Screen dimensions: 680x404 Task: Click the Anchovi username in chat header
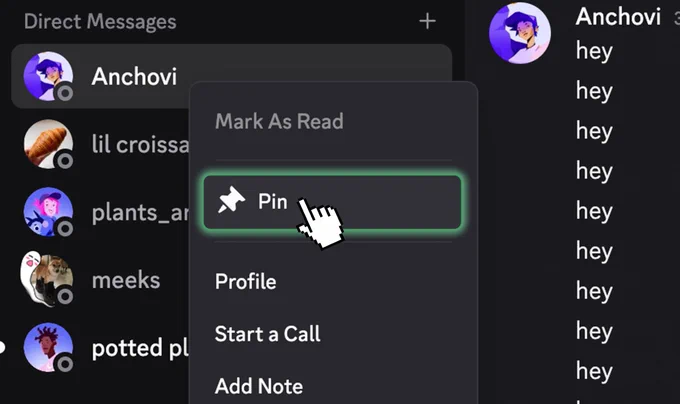point(618,17)
